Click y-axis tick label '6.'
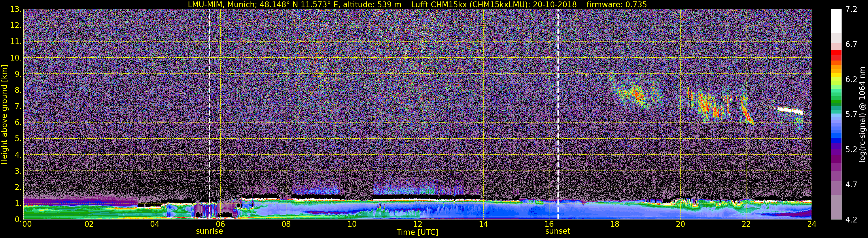 point(18,122)
